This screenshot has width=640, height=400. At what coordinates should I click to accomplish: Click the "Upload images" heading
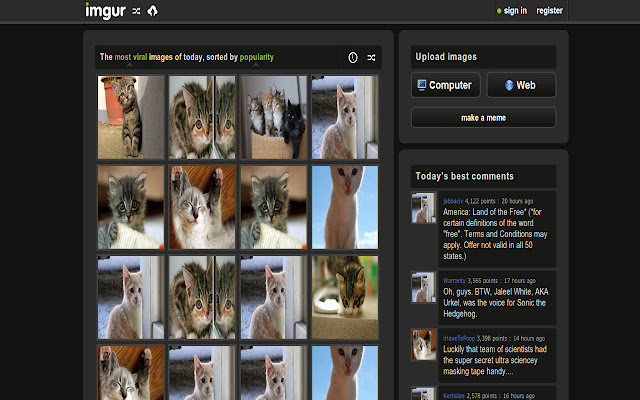(446, 57)
